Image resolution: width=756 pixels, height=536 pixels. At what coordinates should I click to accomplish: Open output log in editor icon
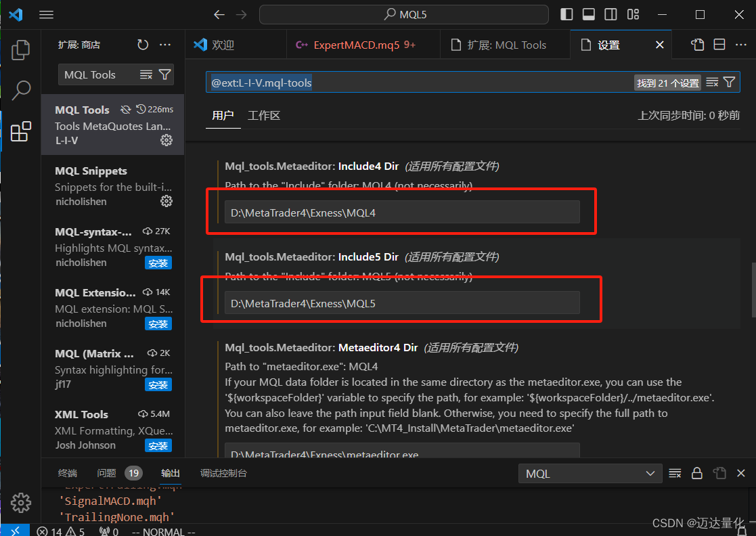719,473
